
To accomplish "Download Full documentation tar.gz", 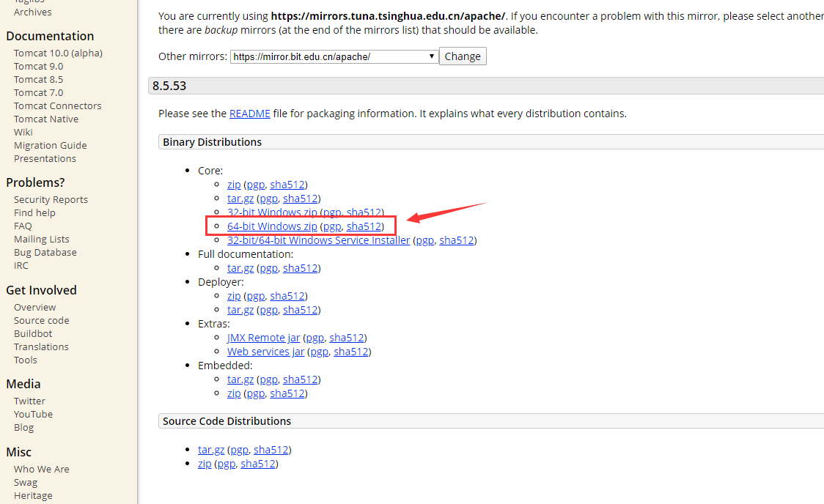I will click(x=240, y=268).
